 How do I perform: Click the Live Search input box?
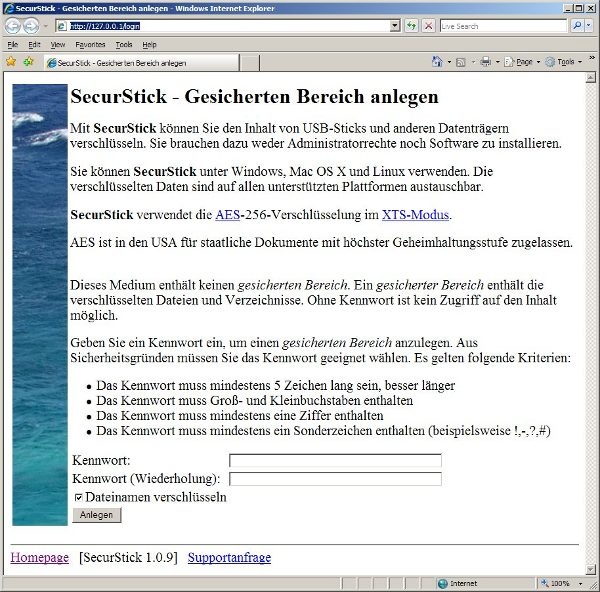coord(503,26)
